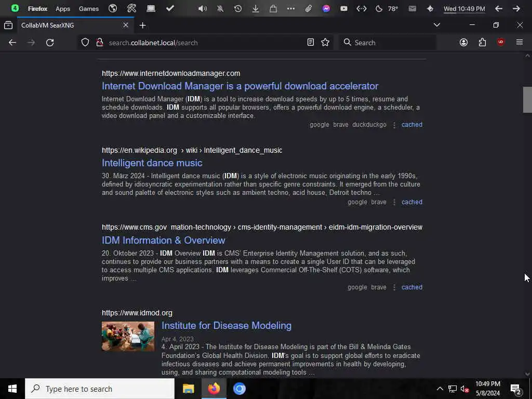Screen dimensions: 532x399
Task: Click the laptop icon in top bar
Action: (x=151, y=8)
